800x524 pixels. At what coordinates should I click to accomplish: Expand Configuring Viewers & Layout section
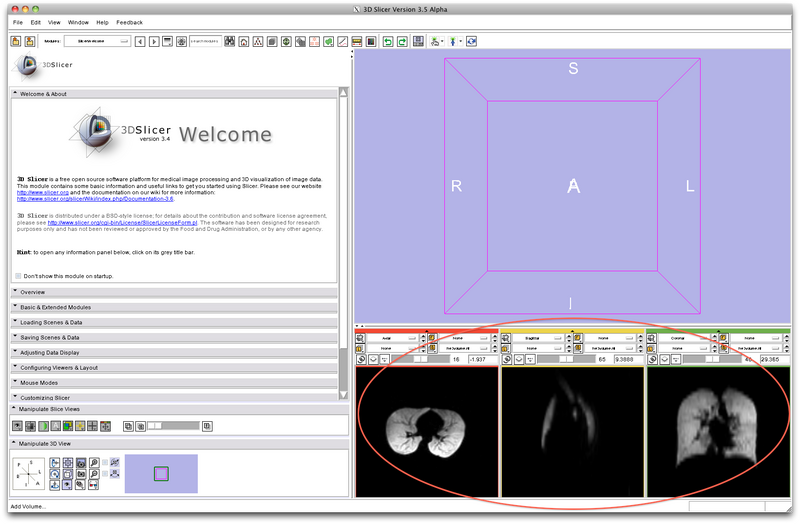coord(174,367)
